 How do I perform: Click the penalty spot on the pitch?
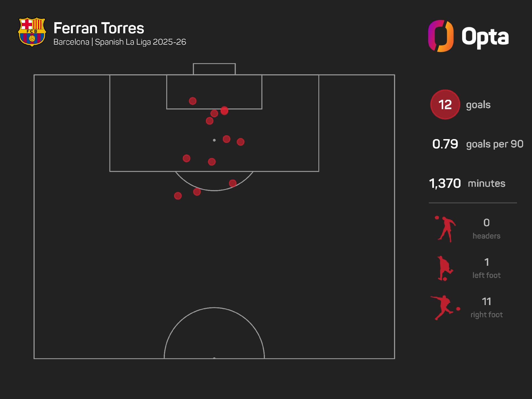pyautogui.click(x=214, y=140)
